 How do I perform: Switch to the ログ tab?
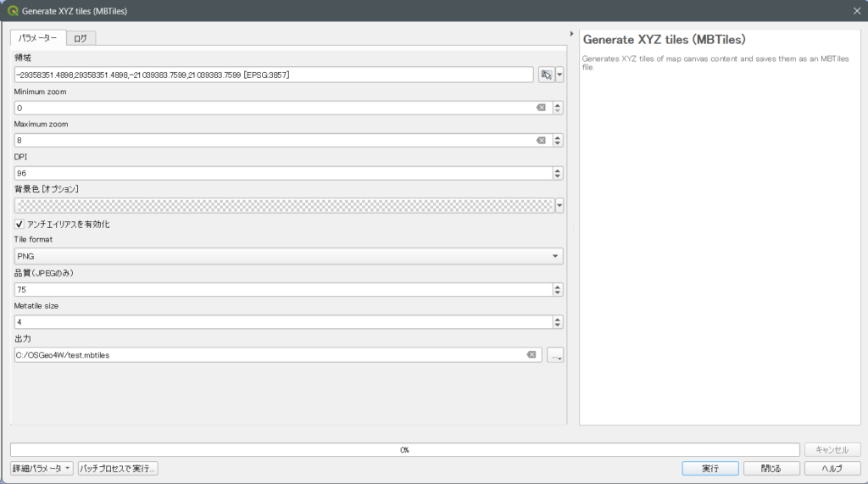pyautogui.click(x=81, y=38)
